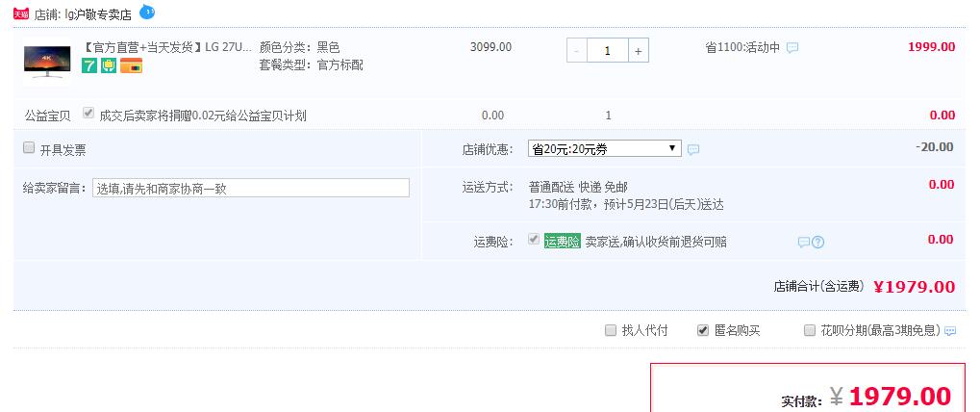The height and width of the screenshot is (412, 980).
Task: Check the 开具发票 invoice checkbox
Action: 29,147
